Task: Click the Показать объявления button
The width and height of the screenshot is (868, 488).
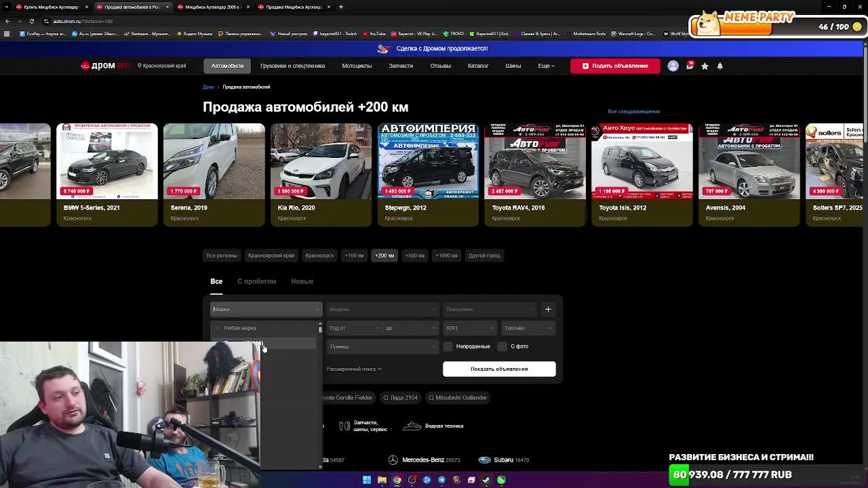Action: pos(499,369)
